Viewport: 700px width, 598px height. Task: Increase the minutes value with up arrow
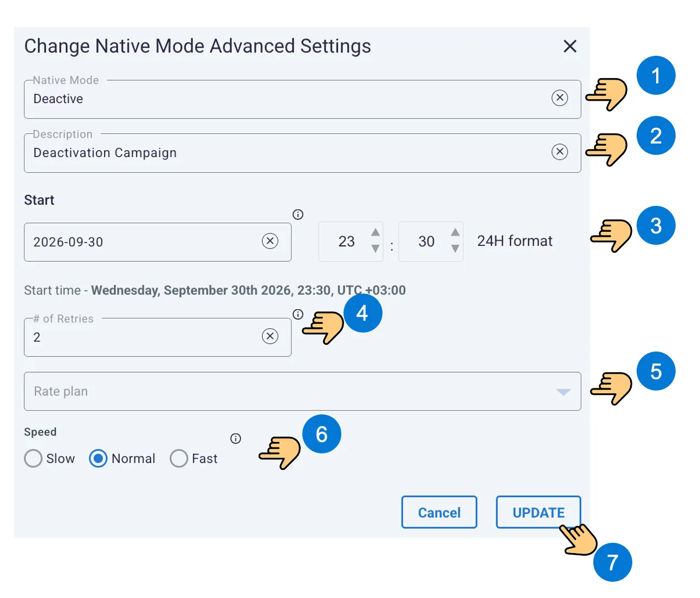[455, 232]
